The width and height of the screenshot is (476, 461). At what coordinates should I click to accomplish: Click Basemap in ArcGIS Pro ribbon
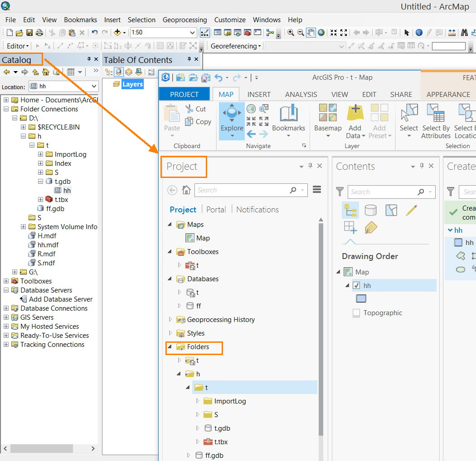328,120
